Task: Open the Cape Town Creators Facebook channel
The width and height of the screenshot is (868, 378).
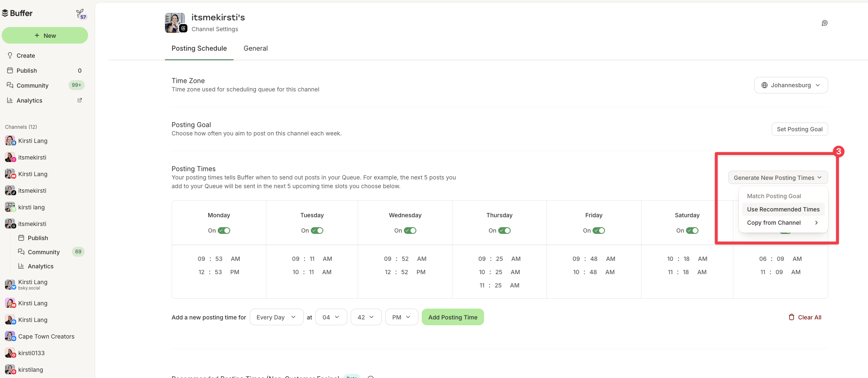Action: [46, 336]
